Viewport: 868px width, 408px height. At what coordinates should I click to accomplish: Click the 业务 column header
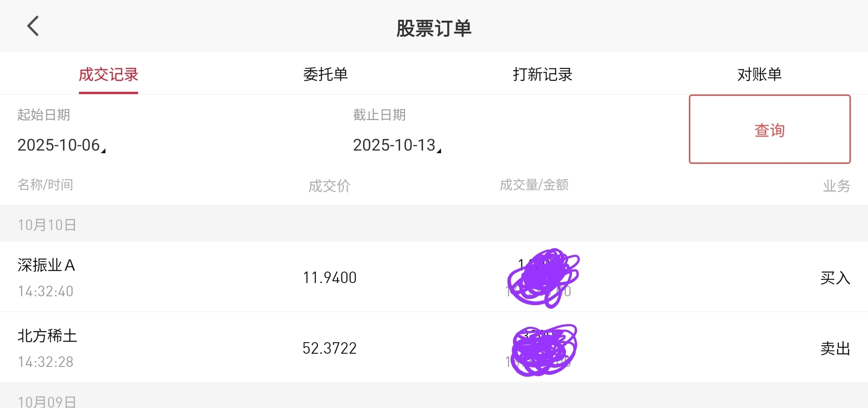pos(836,186)
